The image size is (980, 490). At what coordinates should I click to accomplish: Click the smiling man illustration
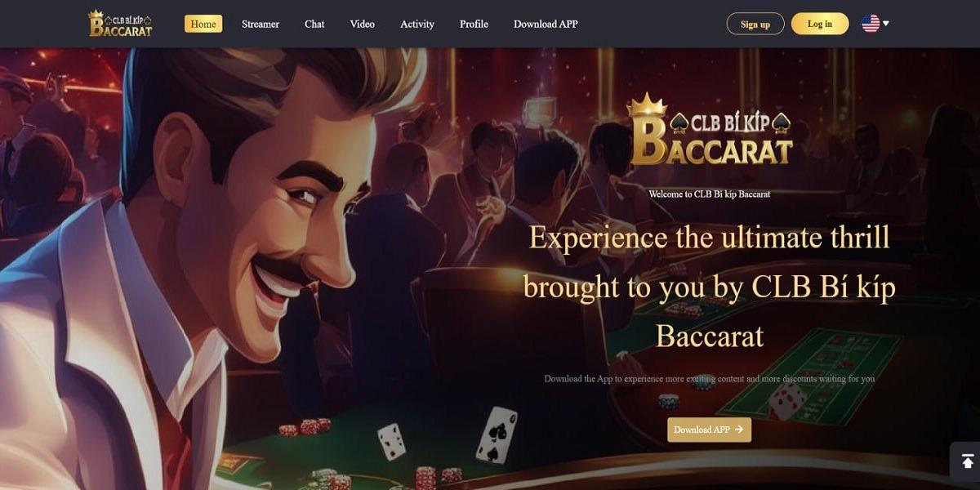click(x=212, y=269)
